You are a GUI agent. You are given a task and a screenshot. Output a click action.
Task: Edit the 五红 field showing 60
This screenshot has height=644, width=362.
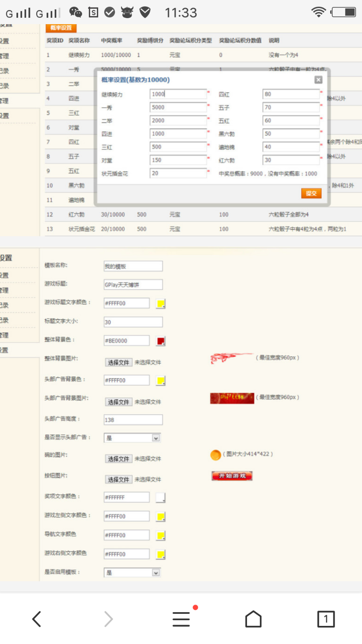tap(291, 120)
